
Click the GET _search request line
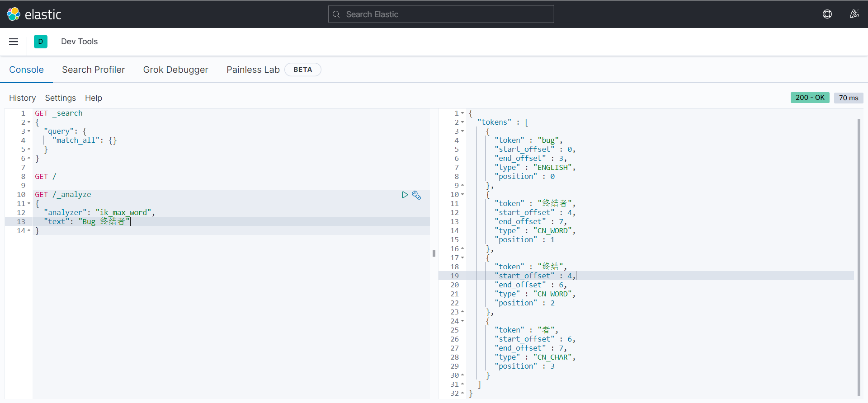click(59, 113)
